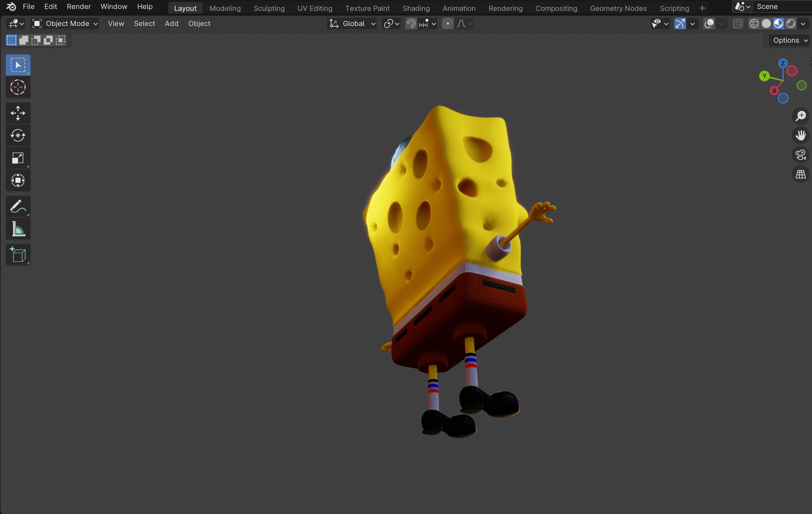Pick the Add Cube tool

pyautogui.click(x=18, y=255)
